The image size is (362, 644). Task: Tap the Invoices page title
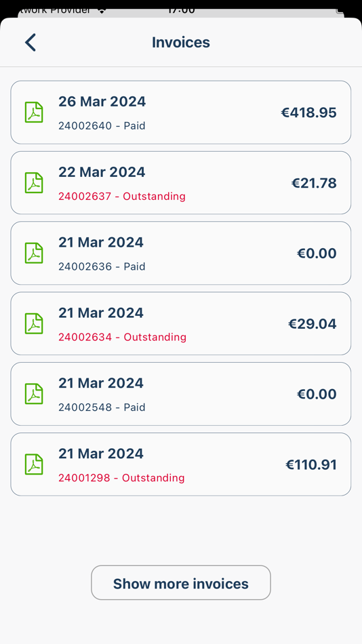coord(181,42)
